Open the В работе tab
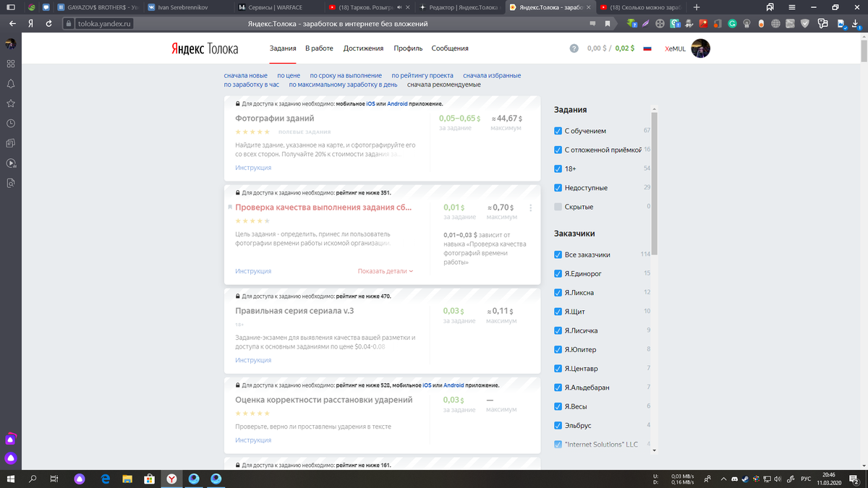868x488 pixels. coord(319,48)
